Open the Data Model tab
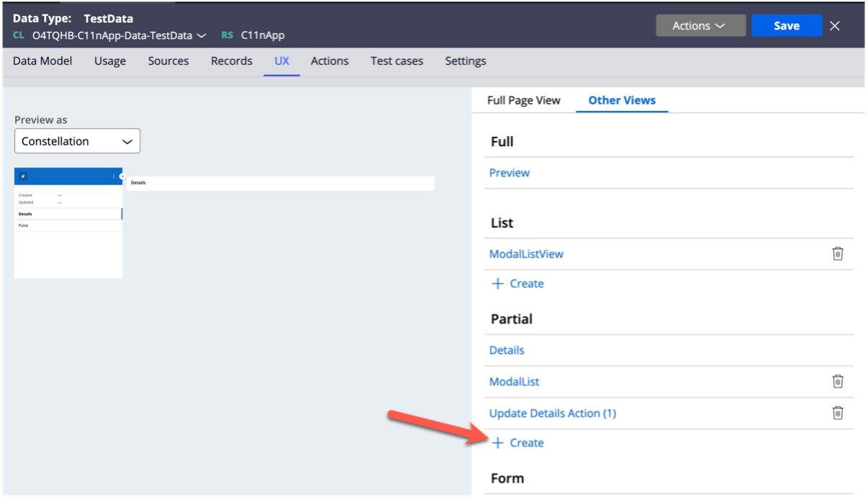Viewport: 868px width, 501px height. coord(42,61)
